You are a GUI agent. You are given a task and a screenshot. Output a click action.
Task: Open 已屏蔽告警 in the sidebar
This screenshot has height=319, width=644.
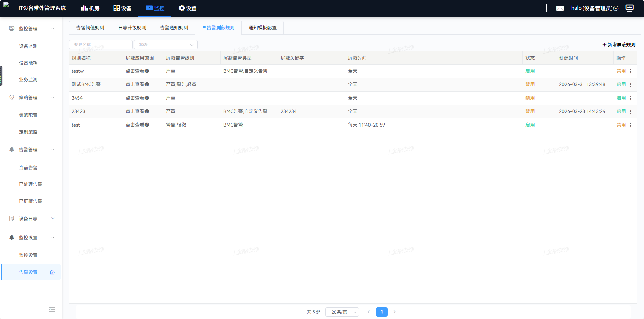click(x=31, y=201)
